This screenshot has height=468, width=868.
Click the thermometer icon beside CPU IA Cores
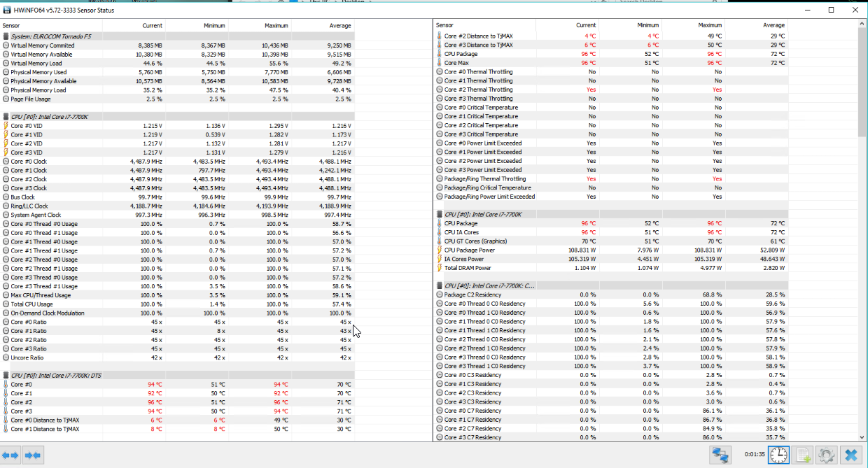pyautogui.click(x=439, y=232)
